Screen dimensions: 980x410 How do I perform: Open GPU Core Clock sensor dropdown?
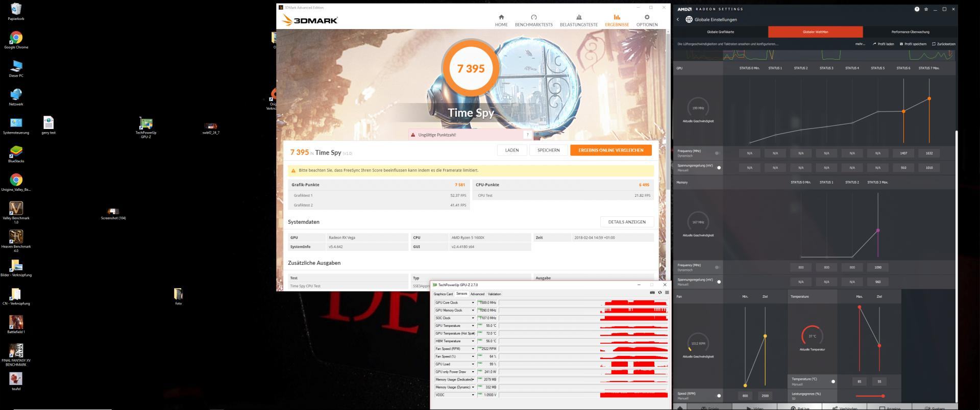(473, 303)
